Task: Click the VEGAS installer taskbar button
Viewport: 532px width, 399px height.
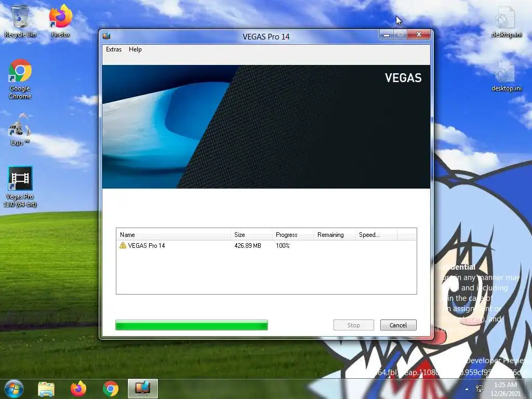Action: pos(143,389)
